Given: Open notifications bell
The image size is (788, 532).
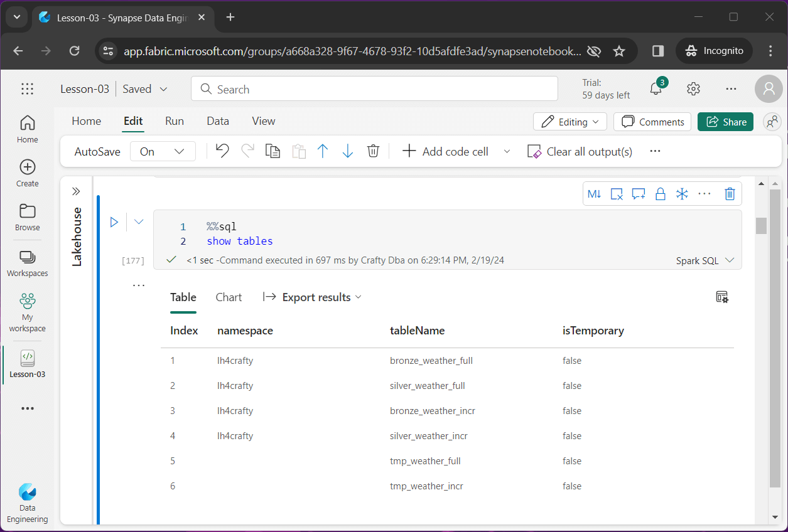Looking at the screenshot, I should point(656,89).
